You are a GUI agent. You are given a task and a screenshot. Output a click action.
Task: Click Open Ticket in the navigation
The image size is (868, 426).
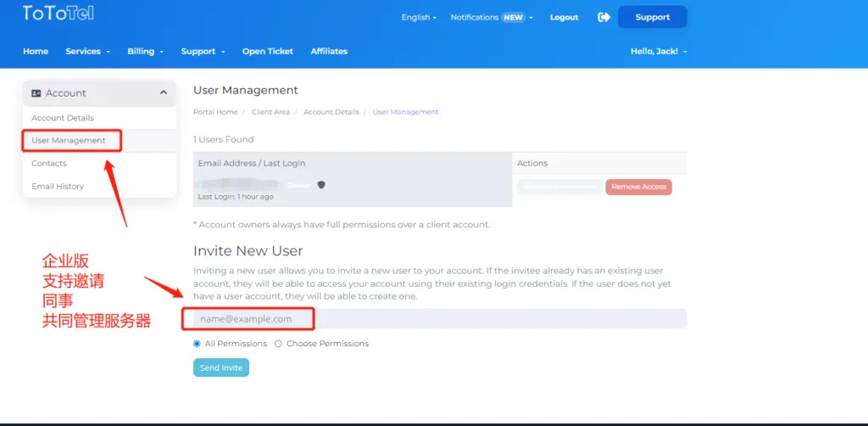tap(267, 51)
